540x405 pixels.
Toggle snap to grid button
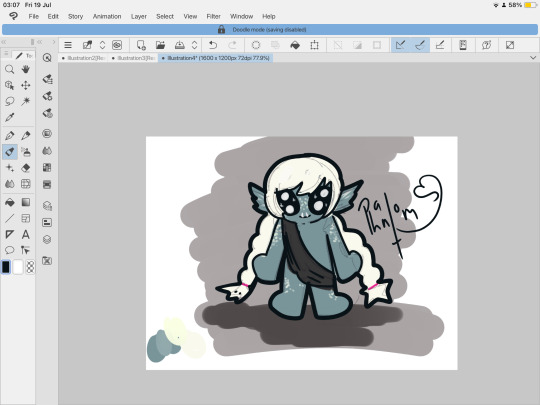[x=440, y=45]
